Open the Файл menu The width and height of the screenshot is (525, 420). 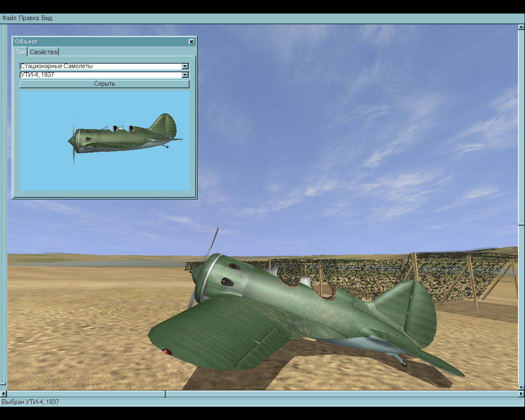tap(9, 18)
